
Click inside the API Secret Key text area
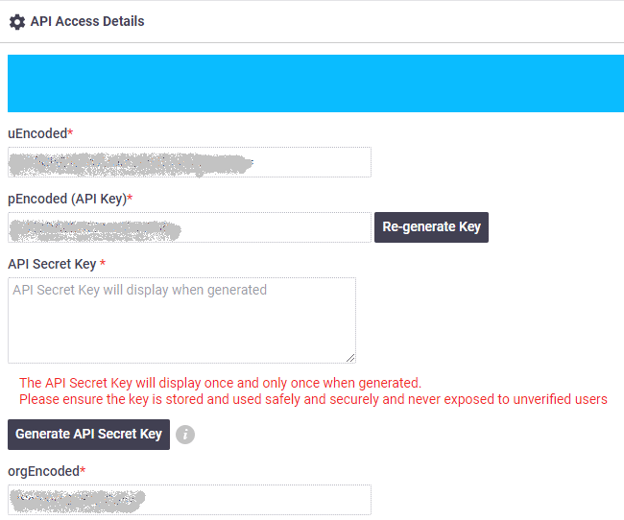(x=182, y=321)
